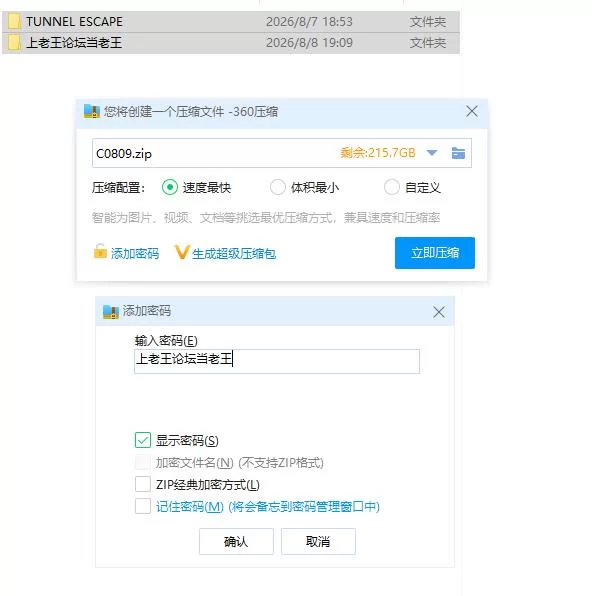Select the 体积最小 compression option
The image size is (592, 596).
(278, 187)
